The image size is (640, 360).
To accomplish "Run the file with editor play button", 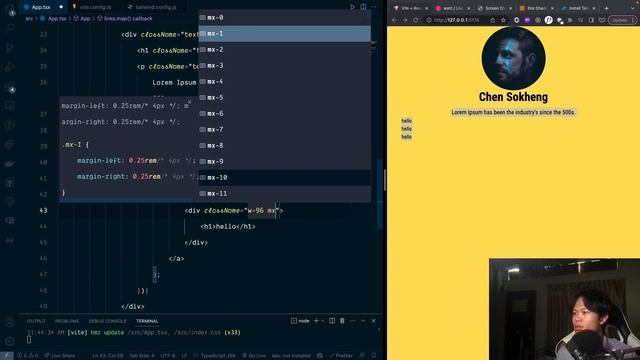I will [x=352, y=7].
